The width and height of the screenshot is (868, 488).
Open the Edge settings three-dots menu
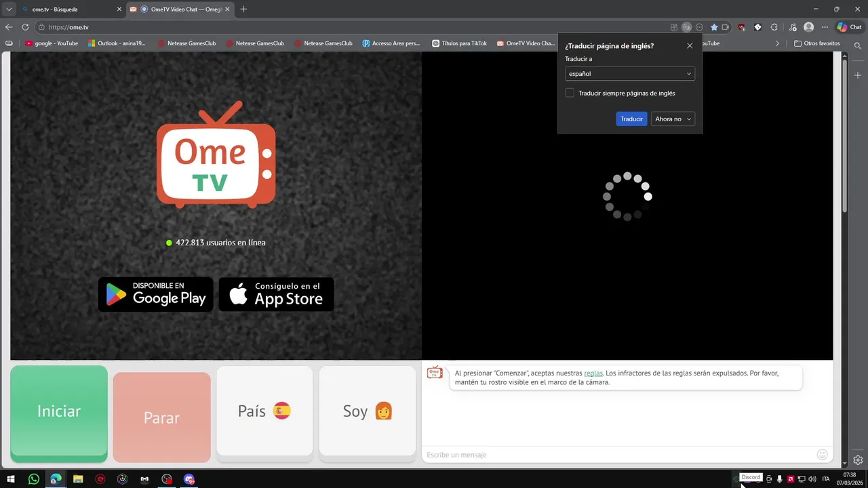pos(825,27)
